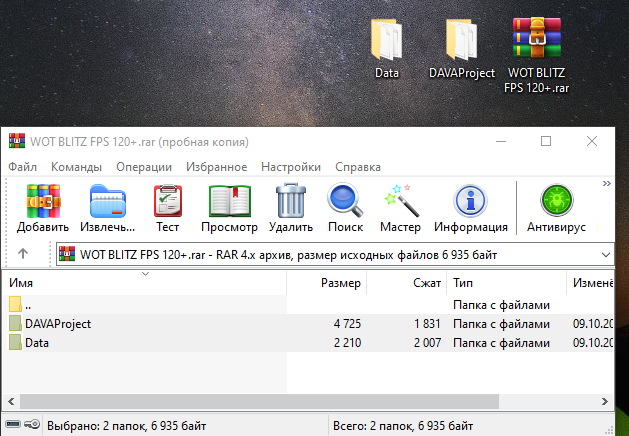The image size is (629, 436).
Task: Sort by Размер column header
Action: tap(327, 283)
